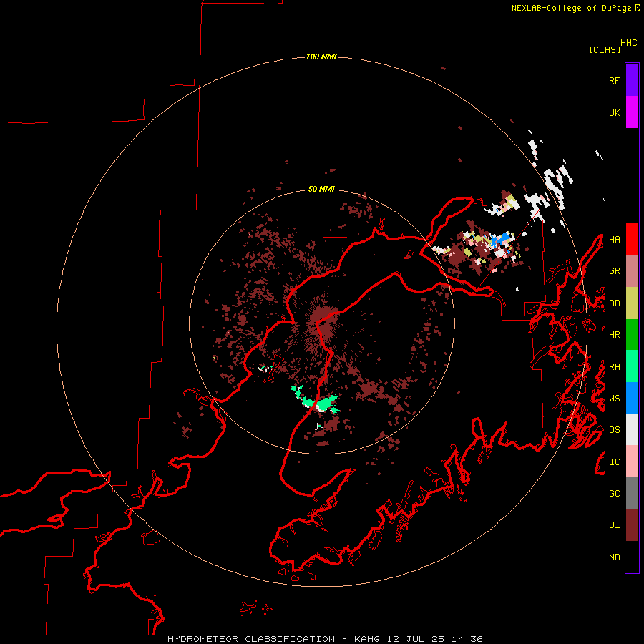This screenshot has height=644, width=644.
Task: Pick the RA light green legend swatch
Action: tap(632, 366)
